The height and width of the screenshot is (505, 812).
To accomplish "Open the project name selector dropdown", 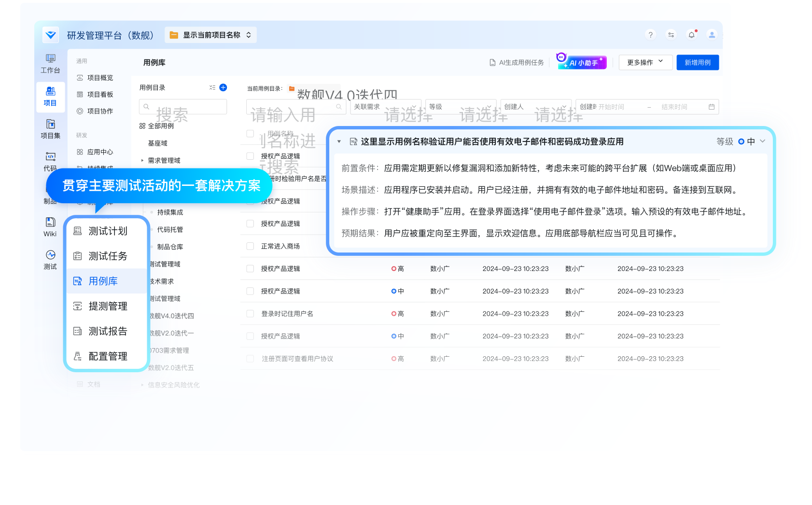I will pyautogui.click(x=210, y=35).
